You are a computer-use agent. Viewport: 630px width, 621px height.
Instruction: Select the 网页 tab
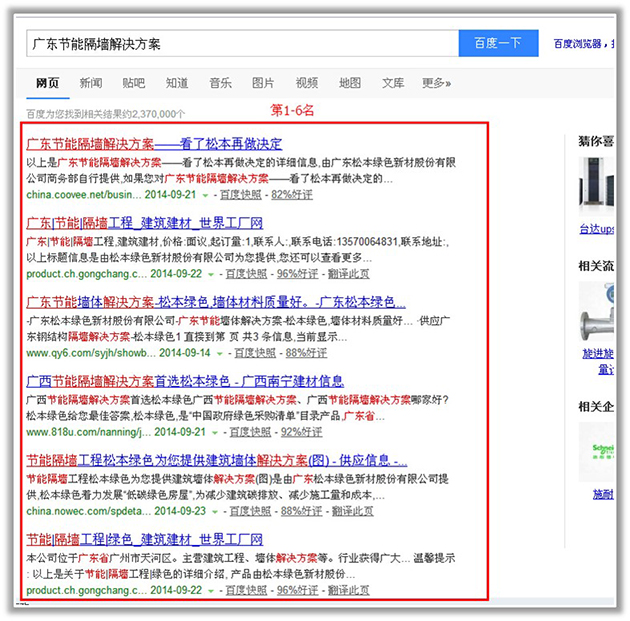pyautogui.click(x=47, y=83)
